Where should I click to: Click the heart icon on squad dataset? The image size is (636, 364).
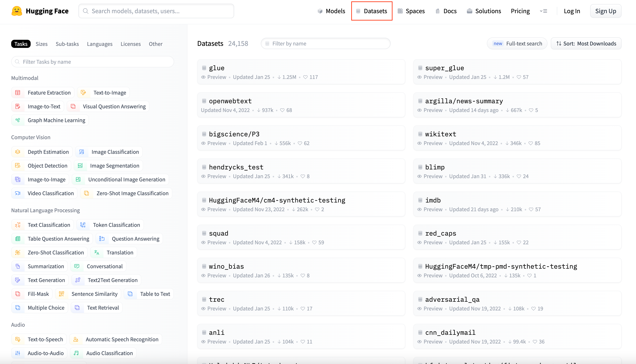point(314,242)
